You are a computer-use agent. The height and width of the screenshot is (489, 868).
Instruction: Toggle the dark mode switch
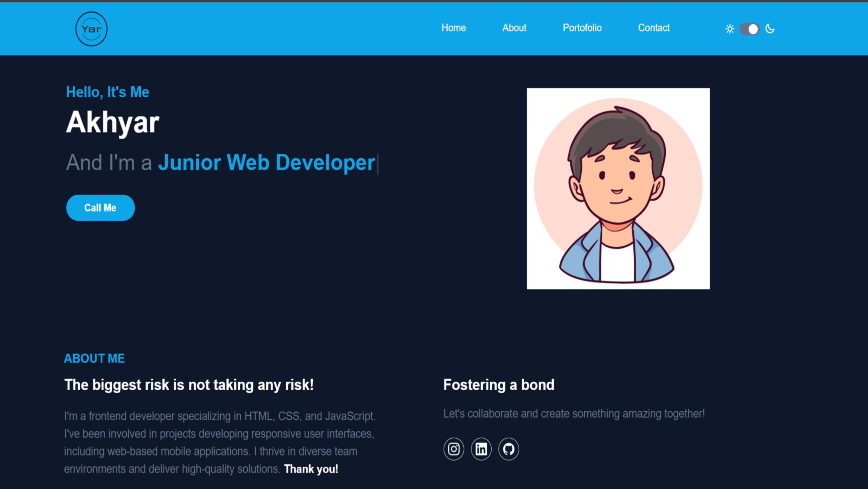point(750,29)
